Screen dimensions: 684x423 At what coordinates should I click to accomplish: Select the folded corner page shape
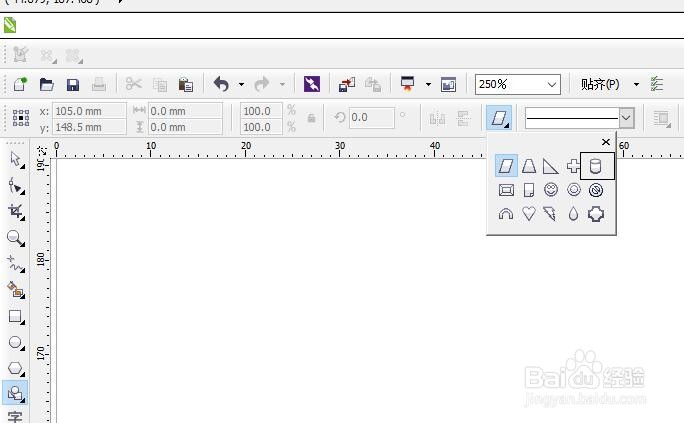(x=529, y=190)
